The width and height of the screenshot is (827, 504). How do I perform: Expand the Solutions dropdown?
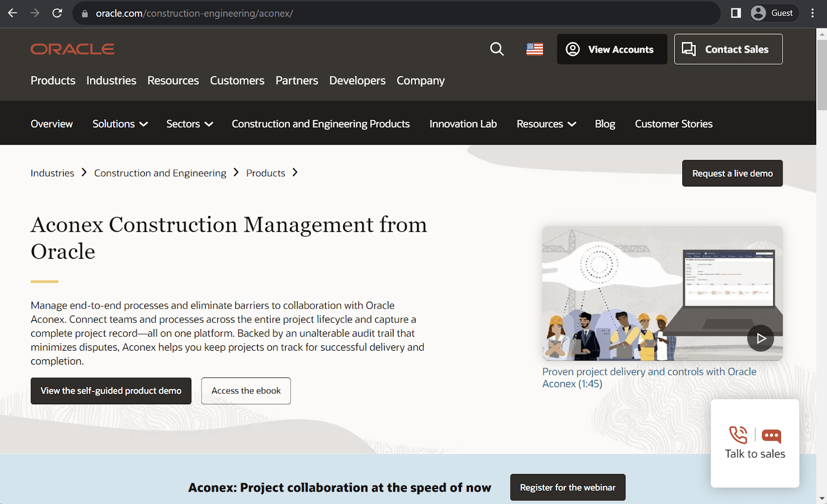coord(119,124)
